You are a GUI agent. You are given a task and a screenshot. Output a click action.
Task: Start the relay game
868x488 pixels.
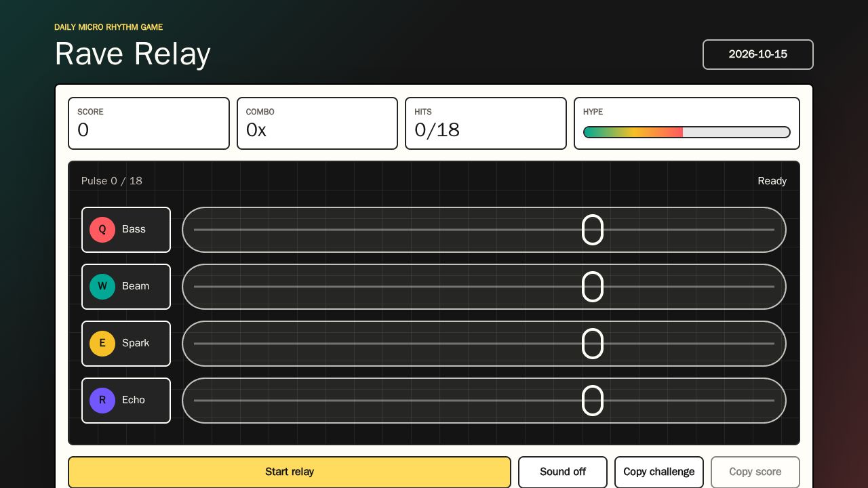(290, 472)
